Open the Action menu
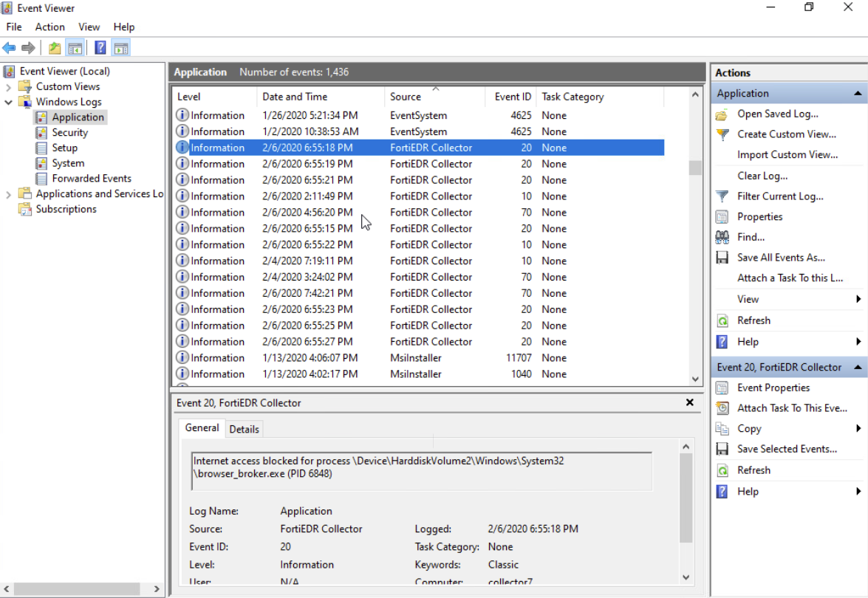This screenshot has height=598, width=868. (x=49, y=27)
